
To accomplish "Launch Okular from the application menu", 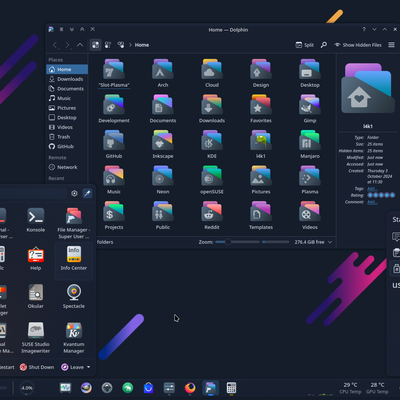I will 36,296.
